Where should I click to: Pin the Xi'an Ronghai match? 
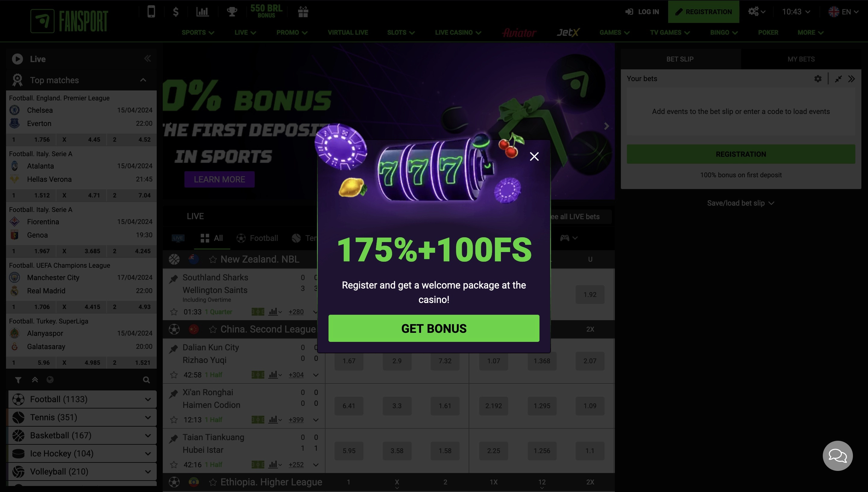click(x=174, y=393)
